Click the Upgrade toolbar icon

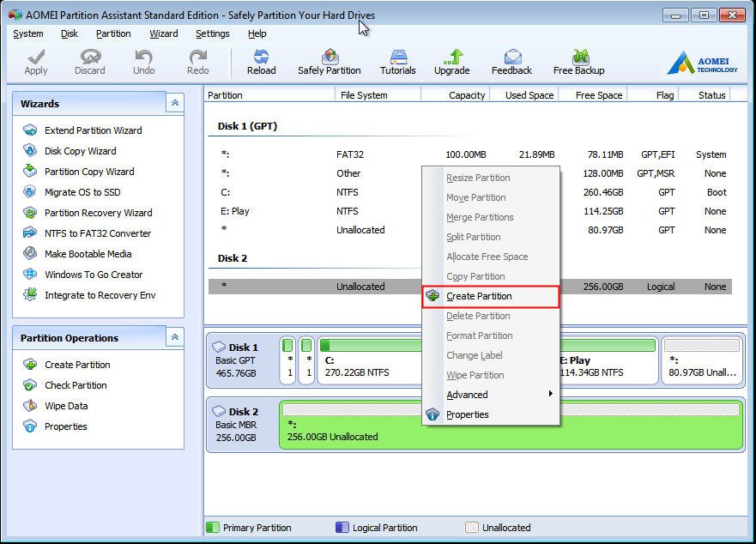[x=451, y=63]
